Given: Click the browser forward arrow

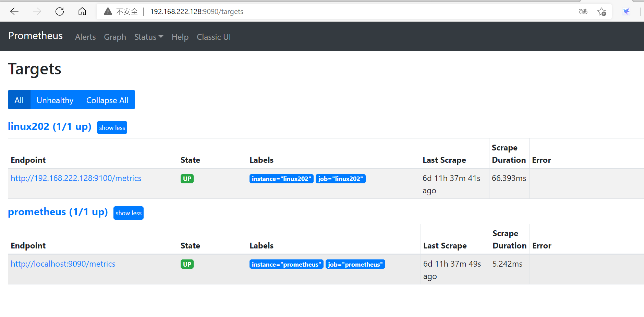Looking at the screenshot, I should click(x=37, y=12).
